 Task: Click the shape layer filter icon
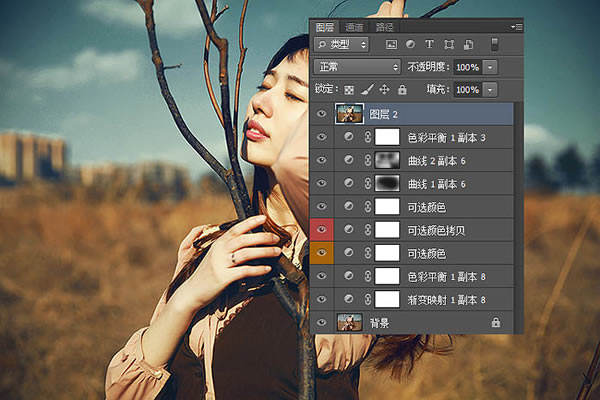pos(449,45)
